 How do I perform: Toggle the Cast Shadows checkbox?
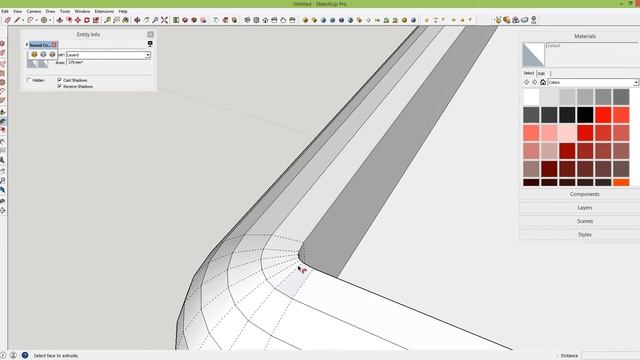(x=60, y=80)
